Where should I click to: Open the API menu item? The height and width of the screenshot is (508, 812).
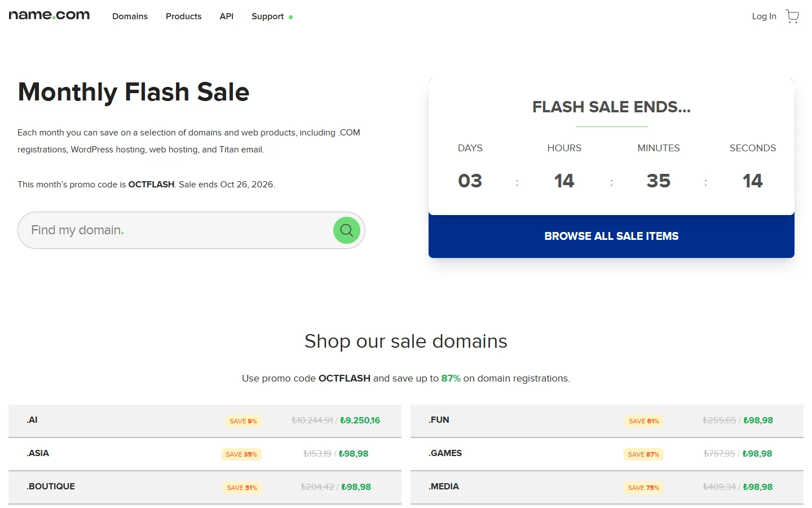pos(227,16)
